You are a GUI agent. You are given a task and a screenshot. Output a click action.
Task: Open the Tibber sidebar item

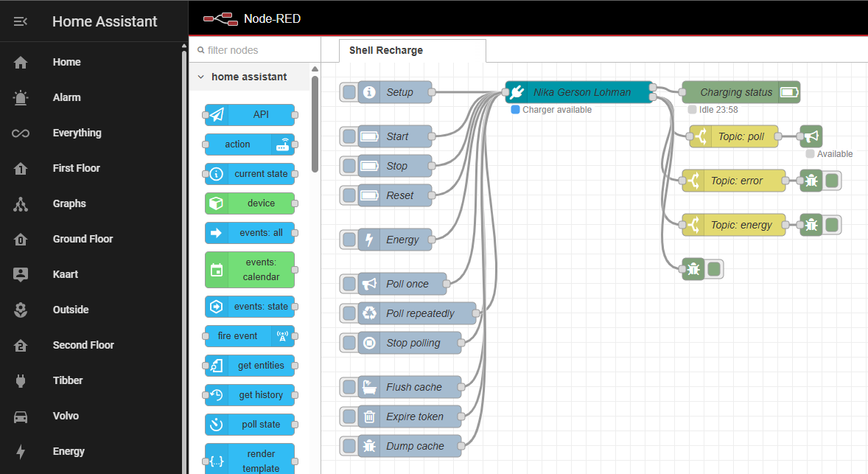68,380
